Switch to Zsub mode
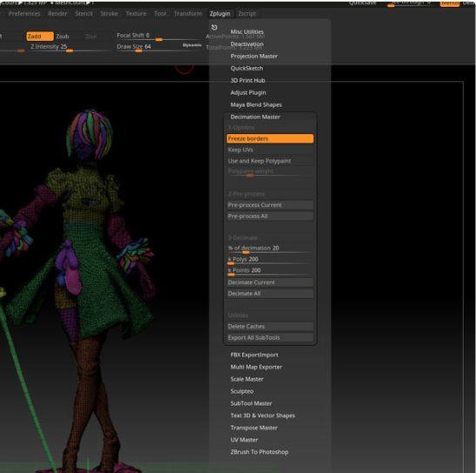Screen dimensions: 476x473 63,37
